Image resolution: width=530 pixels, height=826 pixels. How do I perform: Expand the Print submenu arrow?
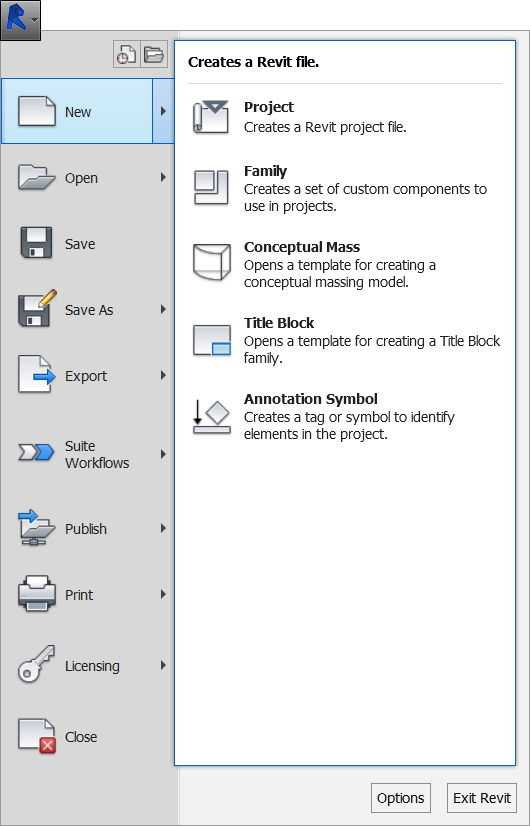(163, 594)
